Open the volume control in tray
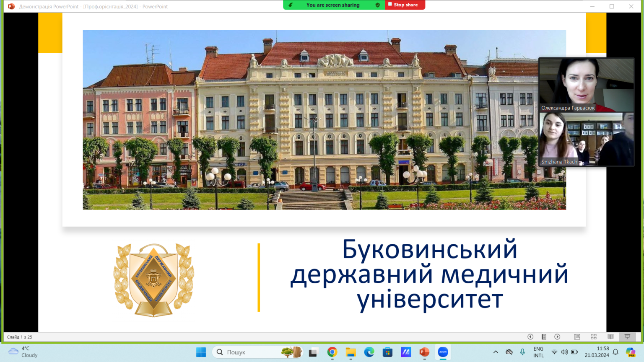 click(x=564, y=352)
